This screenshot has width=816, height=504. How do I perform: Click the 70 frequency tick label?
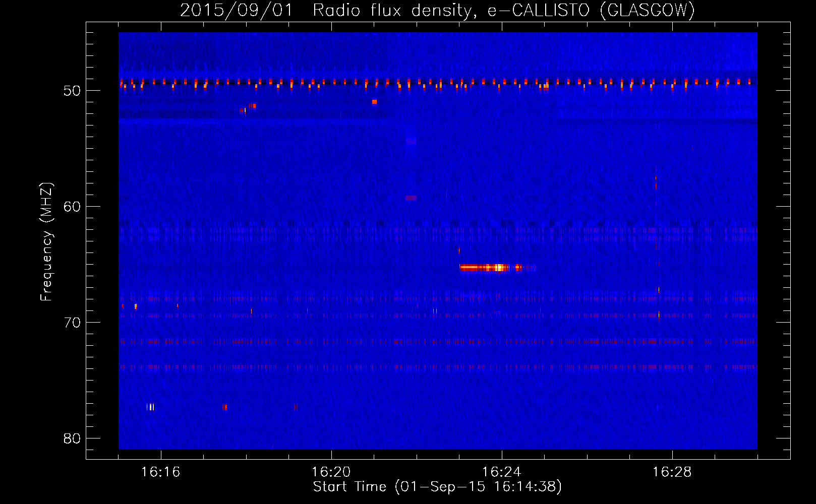click(x=72, y=323)
